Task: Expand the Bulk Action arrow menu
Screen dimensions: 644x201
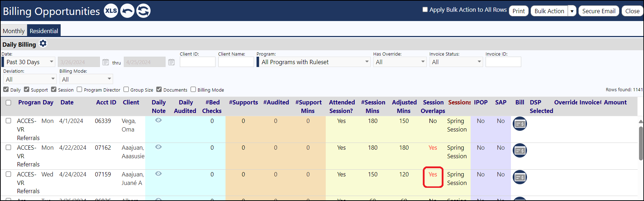Action: click(x=572, y=11)
